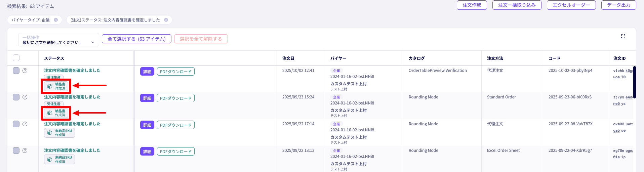The image size is (644, 172).
Task: Click the 納品書 作成済 badge in the first row
Action: 56,86
